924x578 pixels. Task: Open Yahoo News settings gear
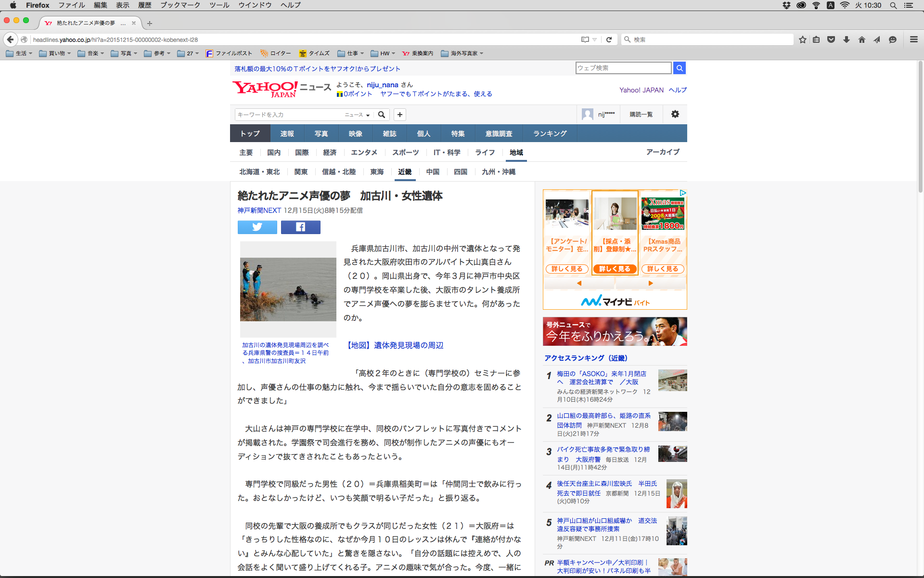pyautogui.click(x=675, y=114)
